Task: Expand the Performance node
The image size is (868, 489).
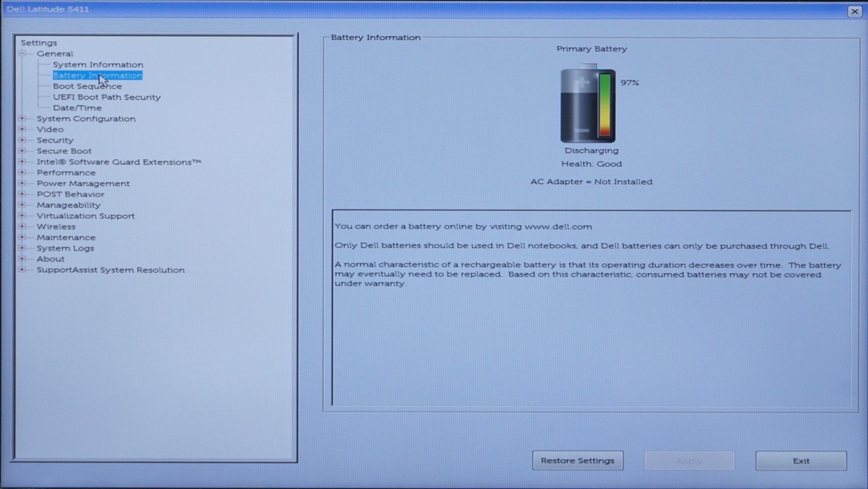Action: point(22,172)
